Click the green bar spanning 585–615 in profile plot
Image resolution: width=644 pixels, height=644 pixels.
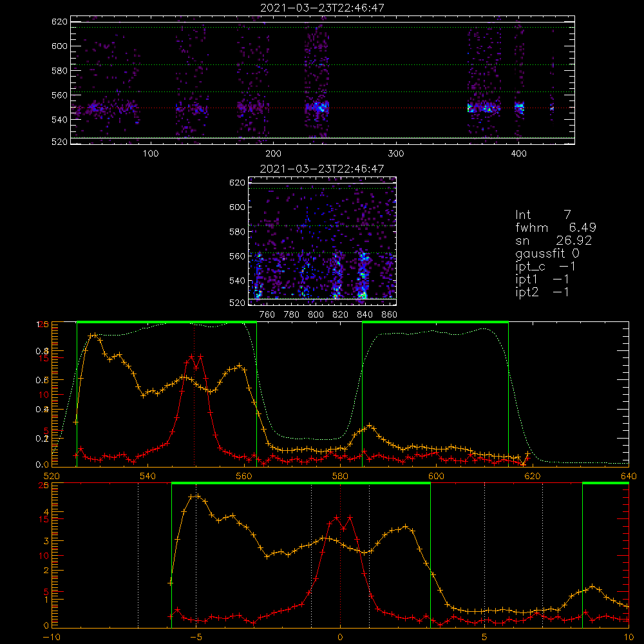pyautogui.click(x=435, y=323)
